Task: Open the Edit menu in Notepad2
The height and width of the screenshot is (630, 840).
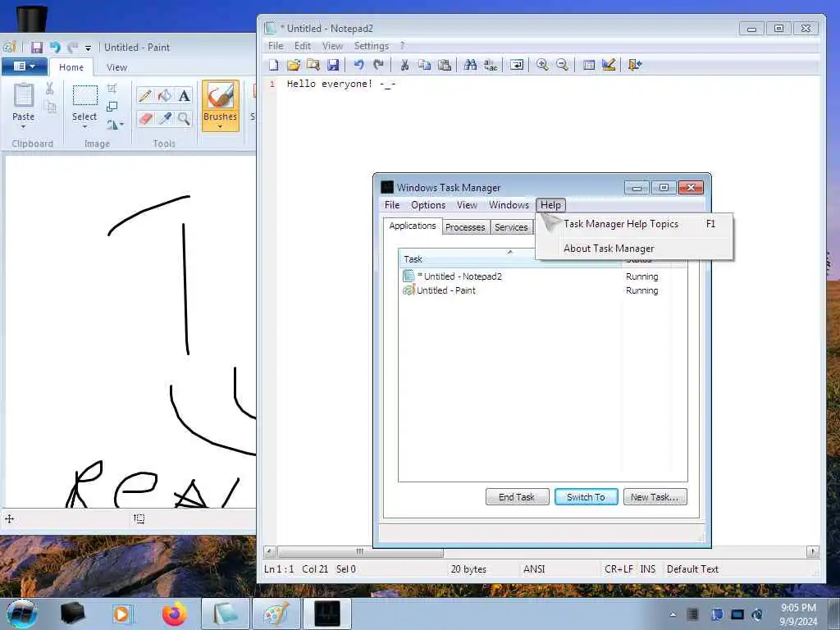Action: click(x=302, y=46)
